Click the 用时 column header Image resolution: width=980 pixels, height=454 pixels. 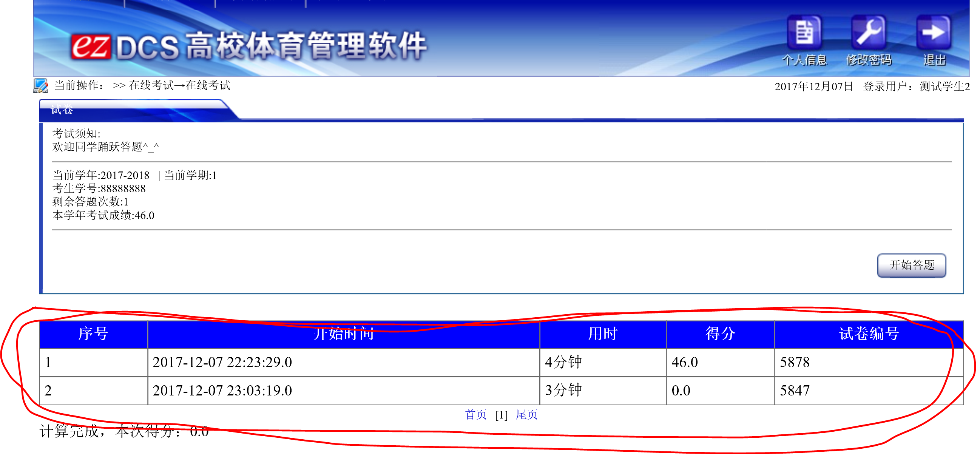coord(602,334)
